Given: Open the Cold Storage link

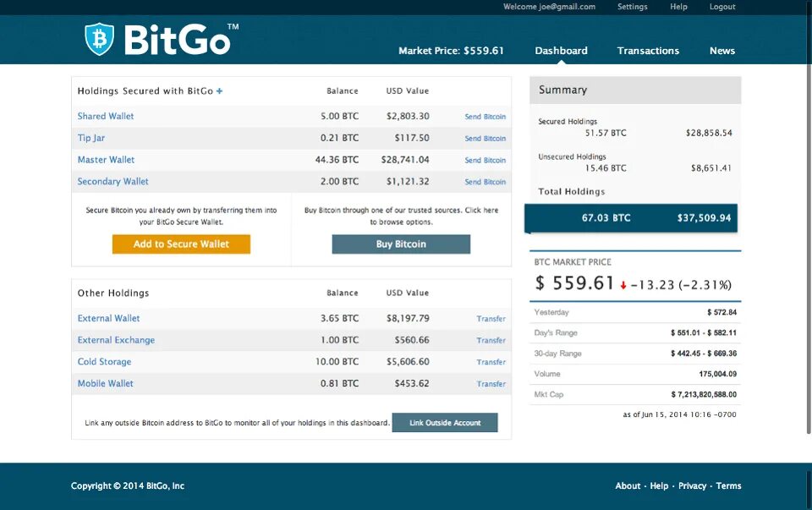Looking at the screenshot, I should click(x=105, y=361).
